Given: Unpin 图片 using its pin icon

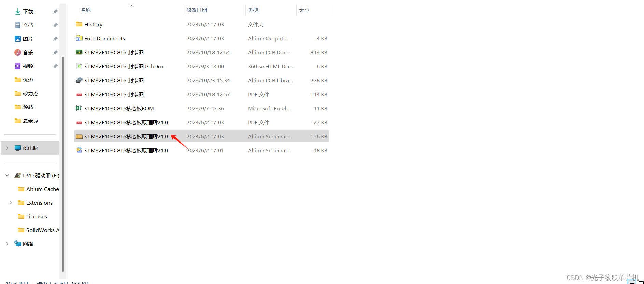Looking at the screenshot, I should [x=55, y=39].
